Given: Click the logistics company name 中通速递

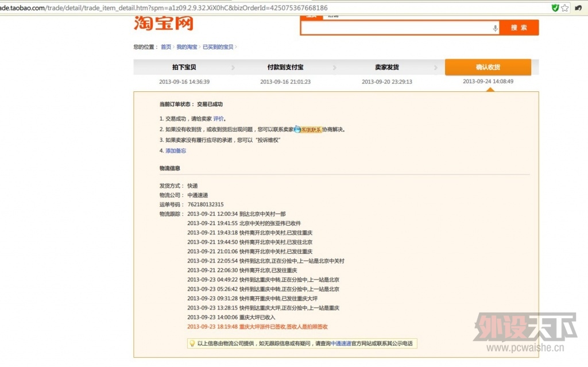Looking at the screenshot, I should pos(198,195).
